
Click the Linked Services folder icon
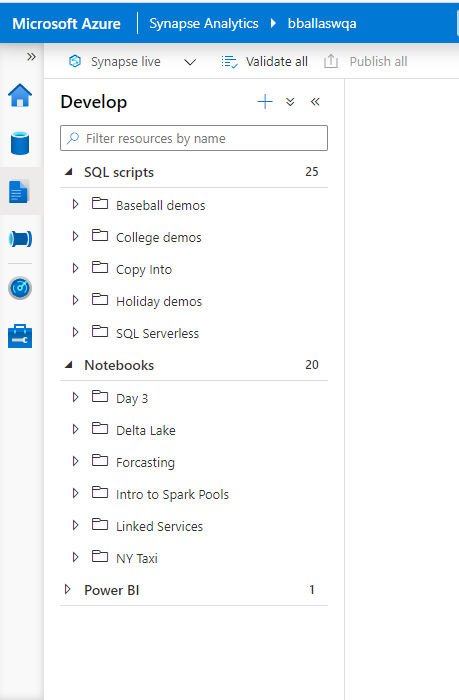pyautogui.click(x=100, y=525)
